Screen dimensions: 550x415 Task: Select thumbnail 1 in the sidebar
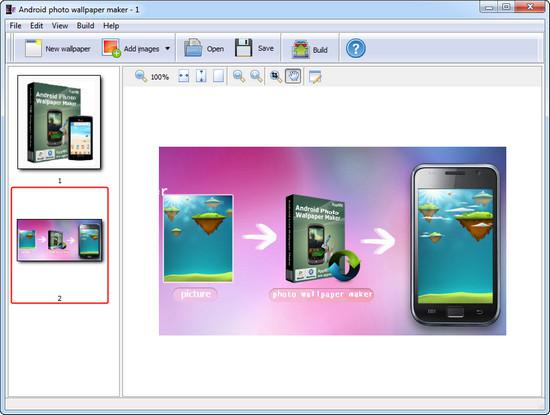tap(59, 122)
